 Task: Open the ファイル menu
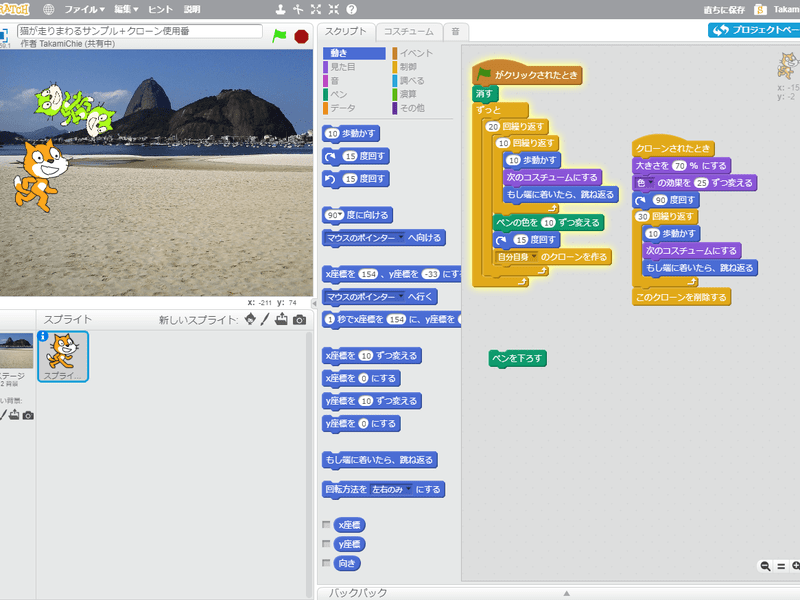[85, 9]
